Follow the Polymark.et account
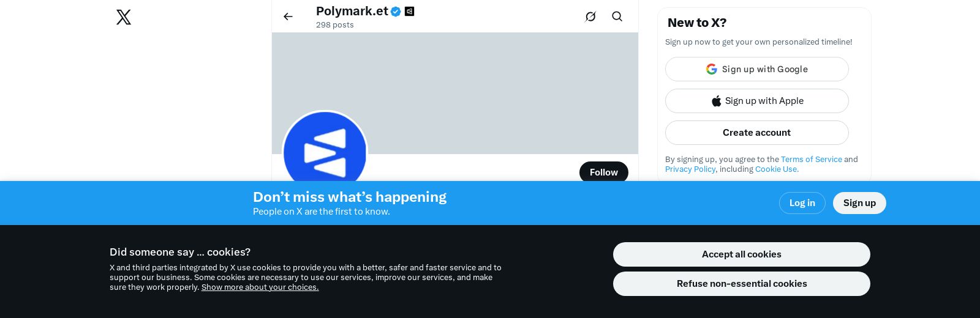The height and width of the screenshot is (318, 980). [x=603, y=172]
